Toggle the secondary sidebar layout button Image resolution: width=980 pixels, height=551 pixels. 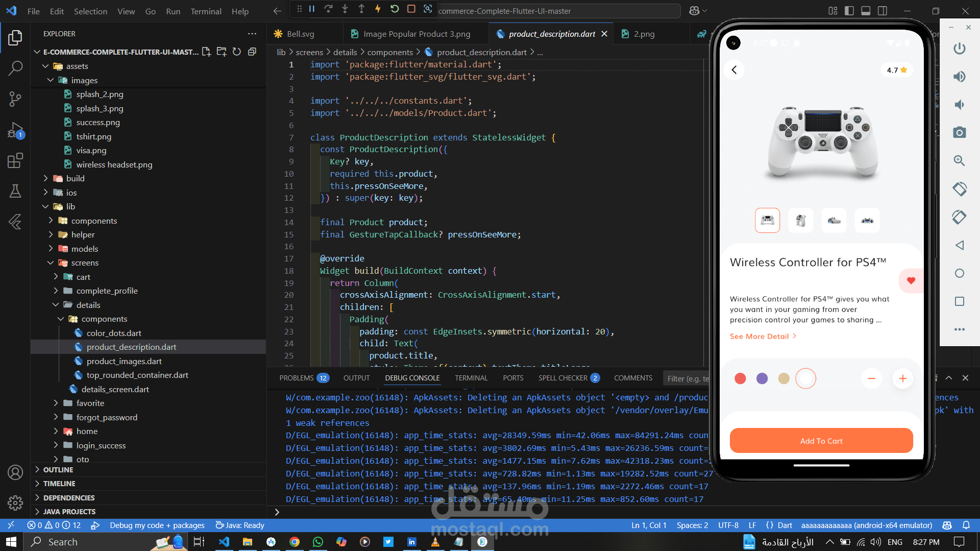[882, 11]
